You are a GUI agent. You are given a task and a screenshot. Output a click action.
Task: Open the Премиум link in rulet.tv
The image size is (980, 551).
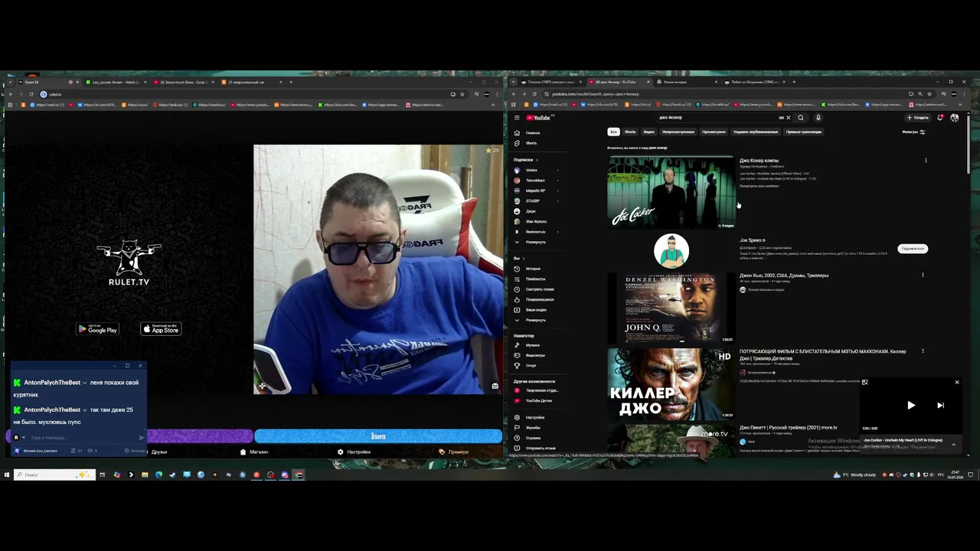454,452
